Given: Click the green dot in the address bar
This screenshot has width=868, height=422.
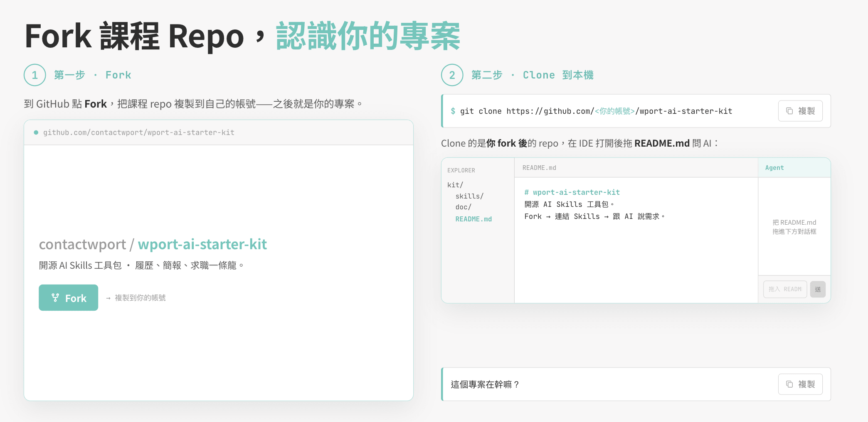Looking at the screenshot, I should 36,132.
